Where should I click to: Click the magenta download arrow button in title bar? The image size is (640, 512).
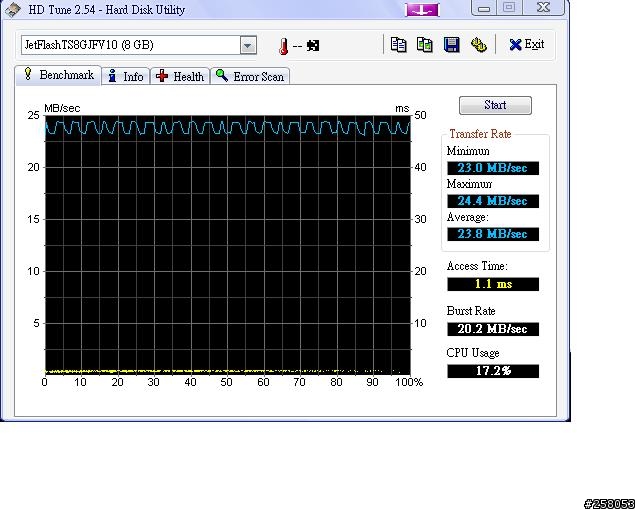(422, 10)
